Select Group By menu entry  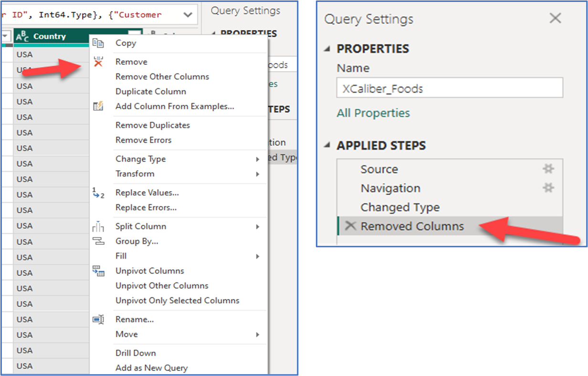[137, 241]
